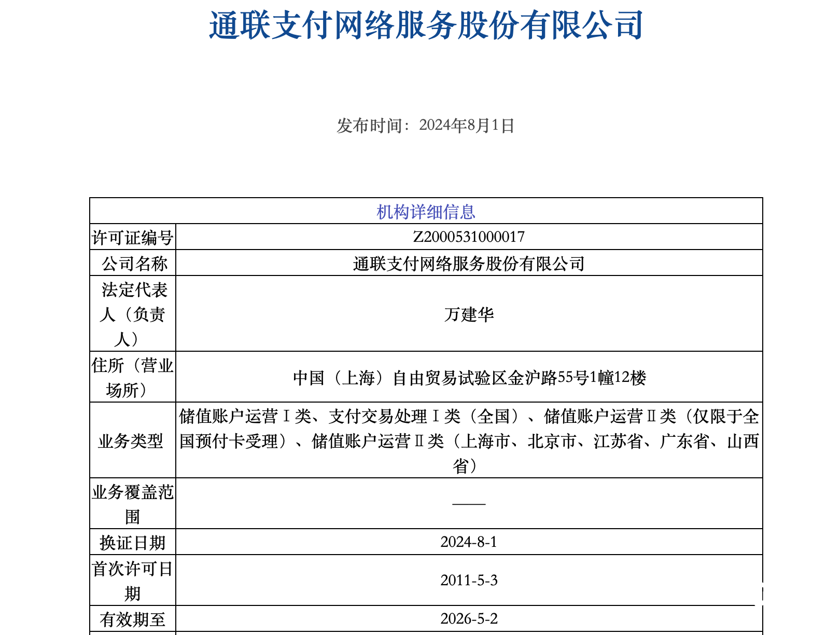Click the address 中国（上海）自由贸易试验区金沪路55号
The image size is (840, 635).
point(469,377)
